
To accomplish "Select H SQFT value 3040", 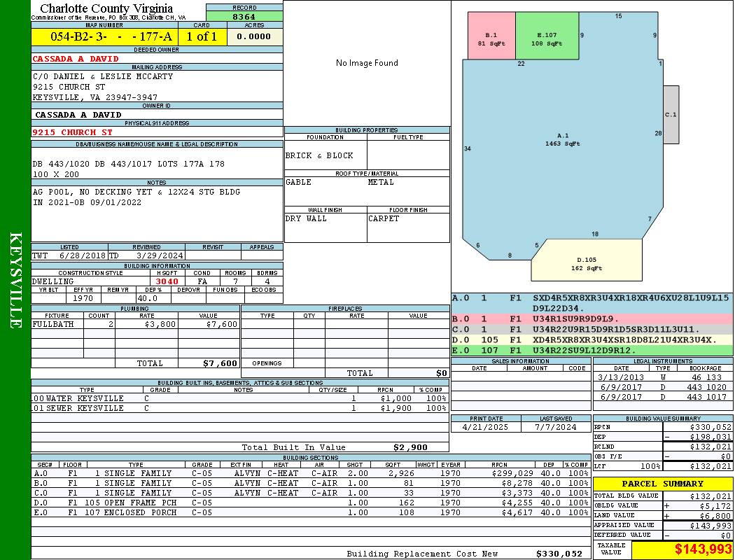I will click(x=167, y=281).
